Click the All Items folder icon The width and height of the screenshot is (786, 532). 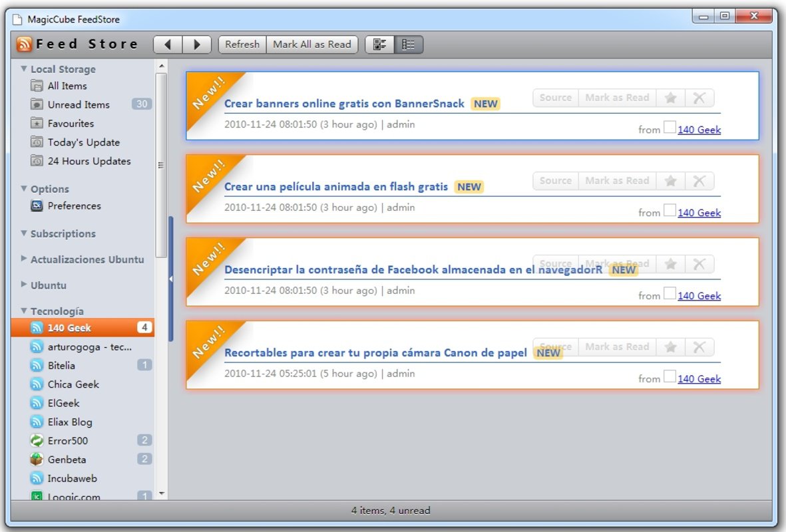(x=37, y=86)
